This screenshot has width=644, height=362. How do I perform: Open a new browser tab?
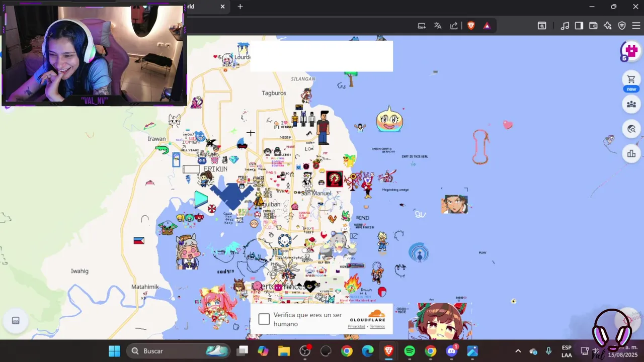240,7
